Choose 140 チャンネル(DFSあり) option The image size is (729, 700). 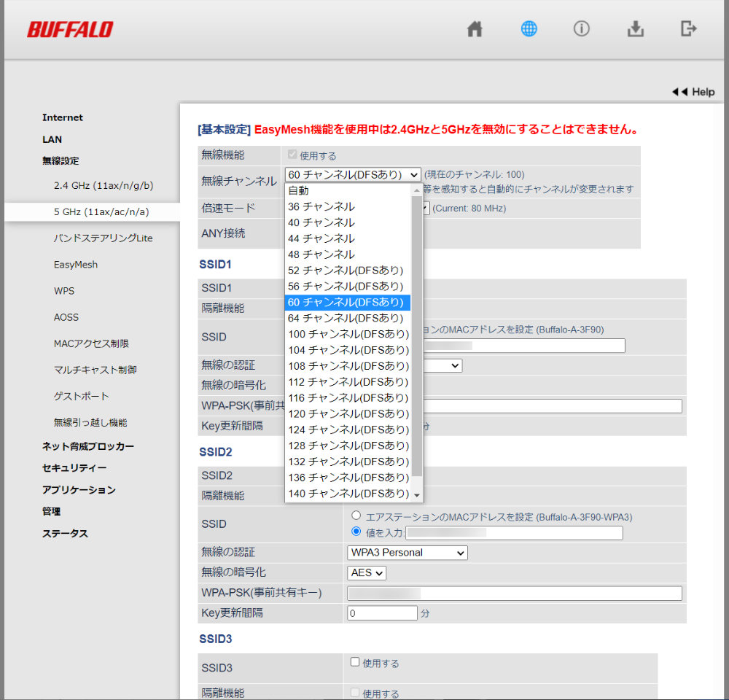[347, 494]
